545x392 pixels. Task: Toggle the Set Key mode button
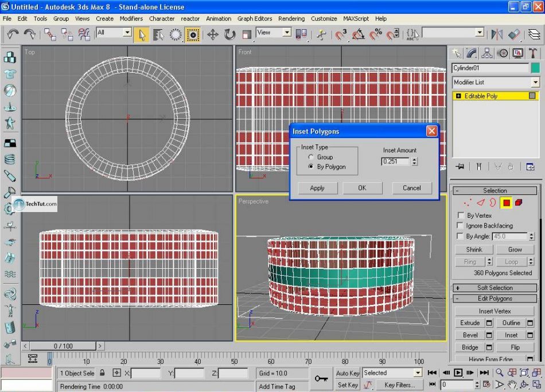click(347, 385)
